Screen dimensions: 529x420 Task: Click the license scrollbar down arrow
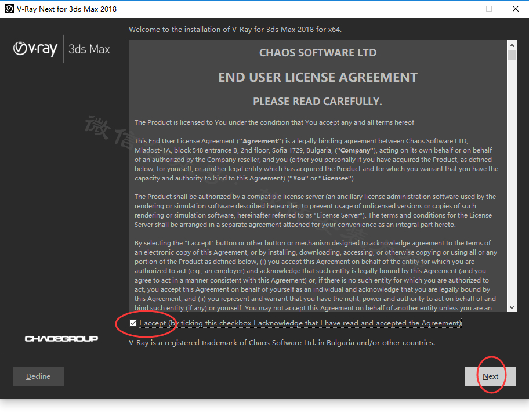click(x=512, y=307)
